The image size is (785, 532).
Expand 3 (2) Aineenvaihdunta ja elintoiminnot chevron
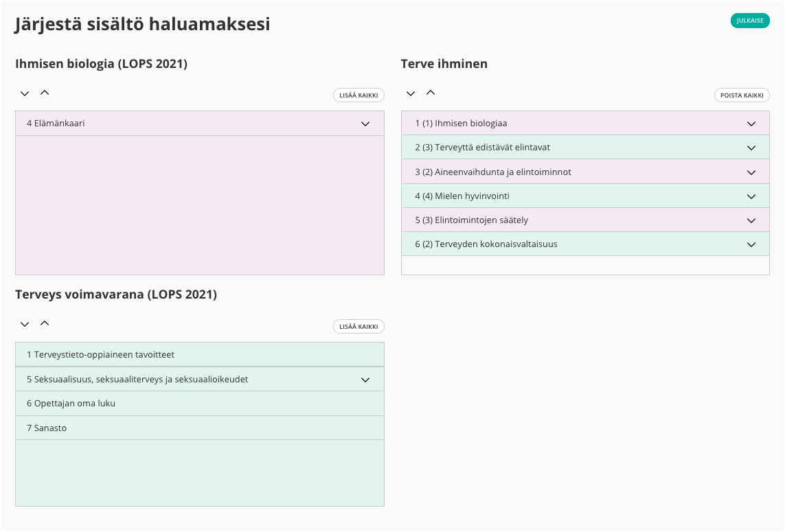click(x=751, y=172)
